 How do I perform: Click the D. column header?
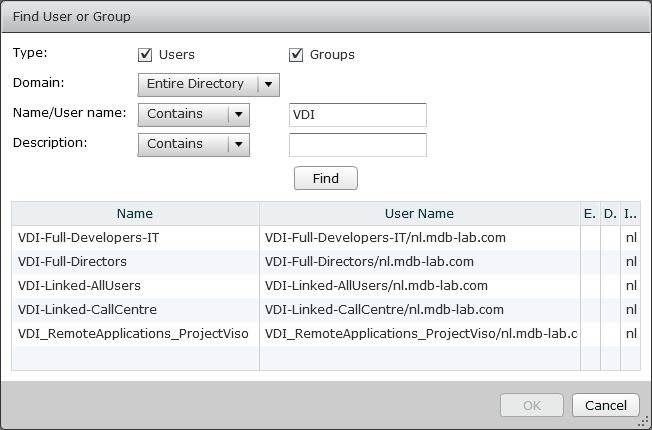click(x=610, y=213)
